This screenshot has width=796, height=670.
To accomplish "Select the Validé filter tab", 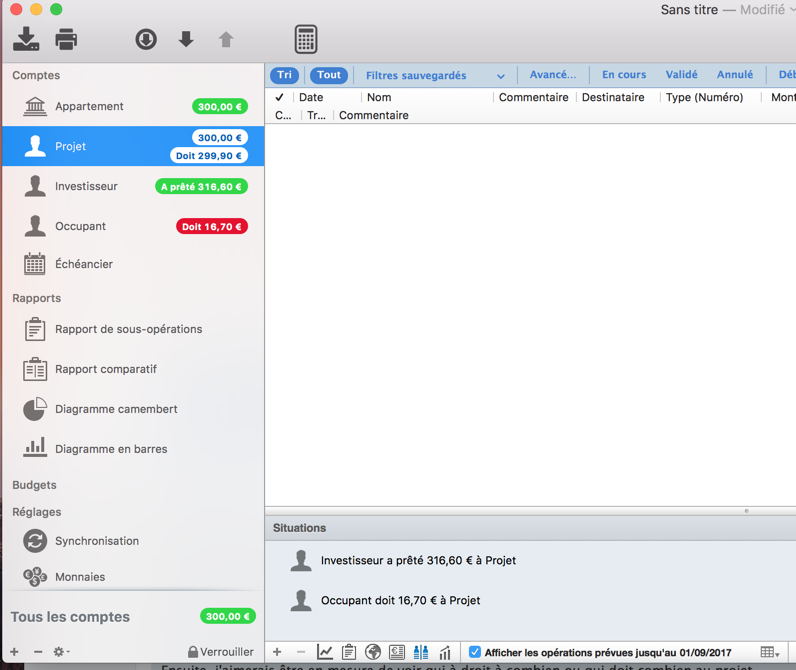I will coord(681,75).
